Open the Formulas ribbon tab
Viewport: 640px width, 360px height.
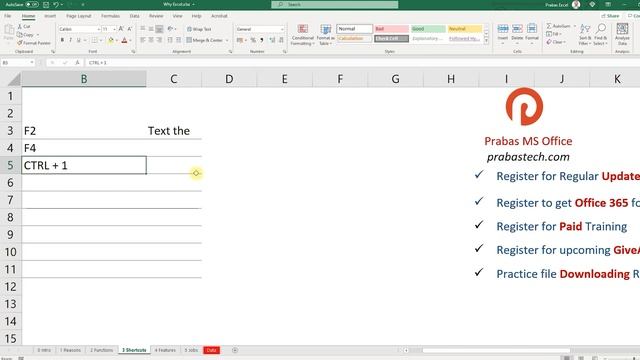click(110, 16)
